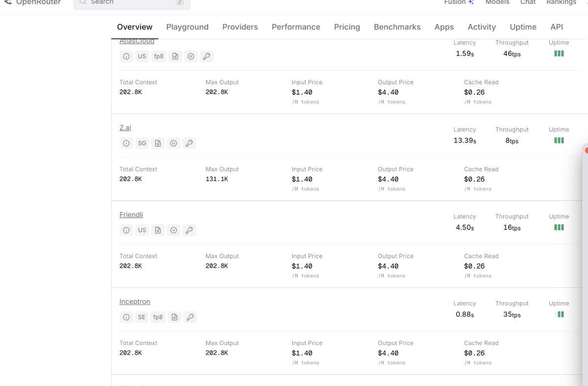The image size is (588, 386).
Task: Click Inceptron's fp8 quantization badge
Action: 158,317
